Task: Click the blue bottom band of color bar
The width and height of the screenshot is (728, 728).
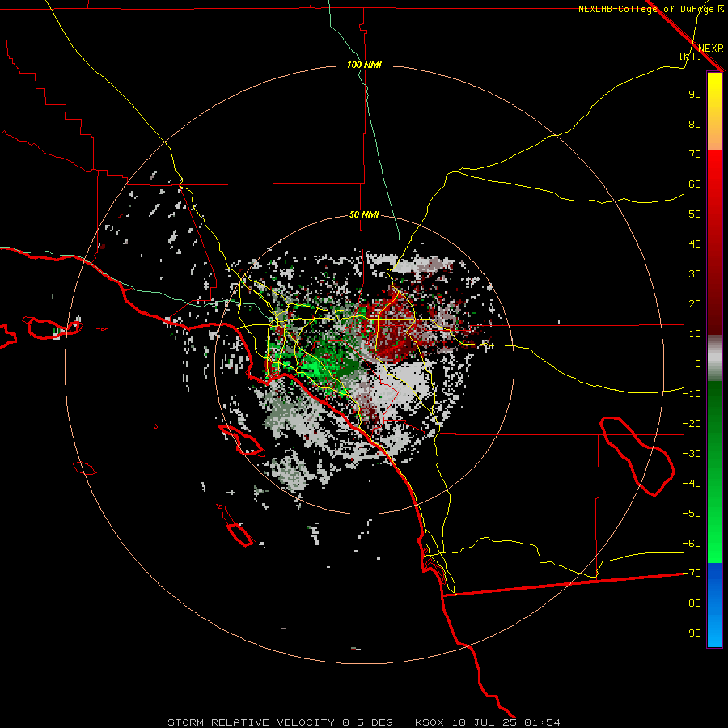Action: (x=714, y=604)
